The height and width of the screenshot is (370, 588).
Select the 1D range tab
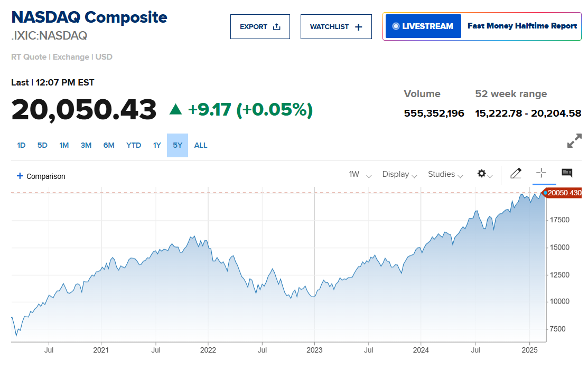pos(21,145)
